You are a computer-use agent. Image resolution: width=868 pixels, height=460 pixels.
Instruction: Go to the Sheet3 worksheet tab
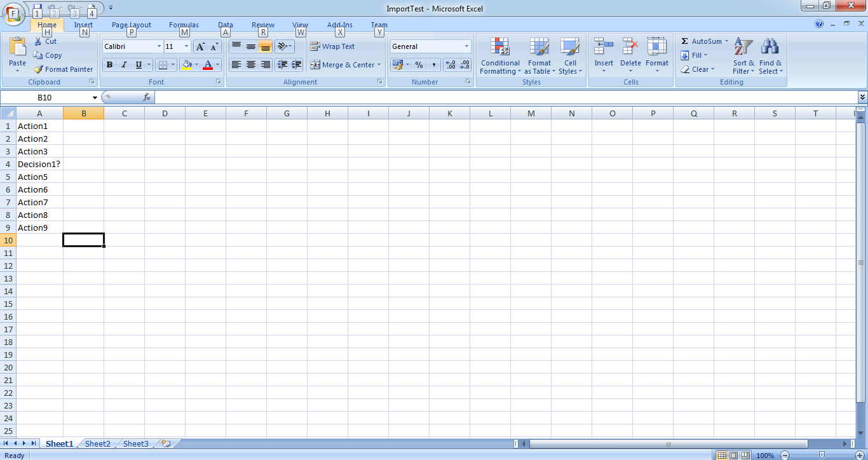click(x=136, y=444)
